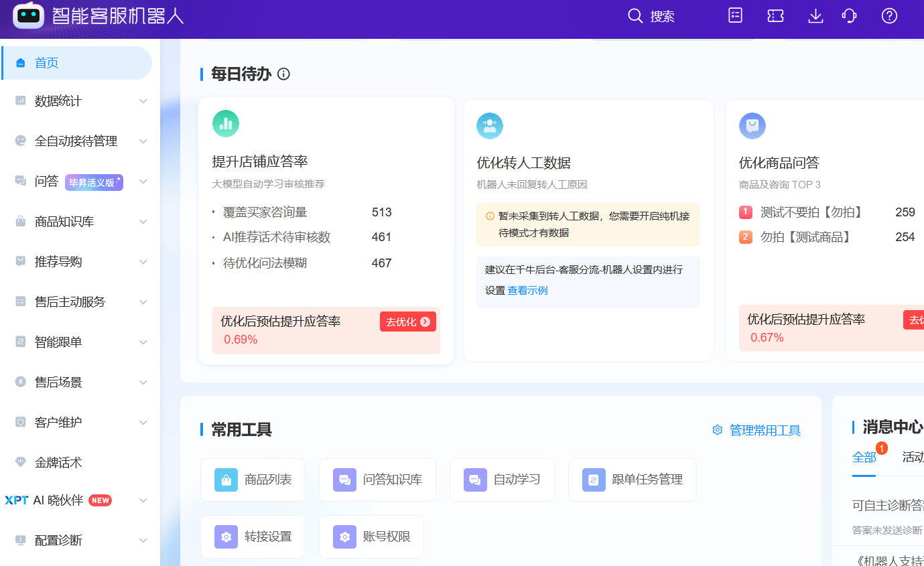
Task: Expand the 客户维护 chevron
Action: (143, 423)
